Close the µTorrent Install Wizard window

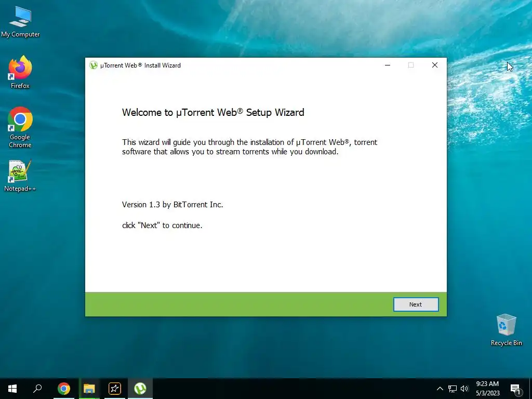pos(435,65)
